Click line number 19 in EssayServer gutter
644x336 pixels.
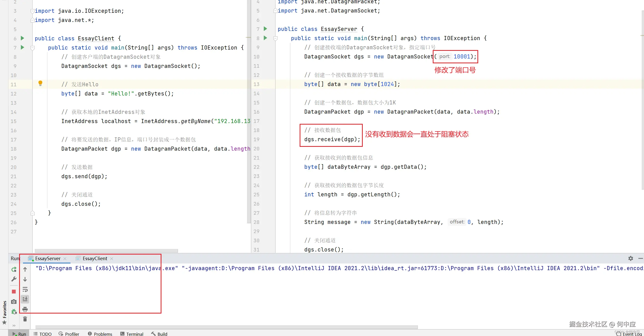[x=256, y=139]
